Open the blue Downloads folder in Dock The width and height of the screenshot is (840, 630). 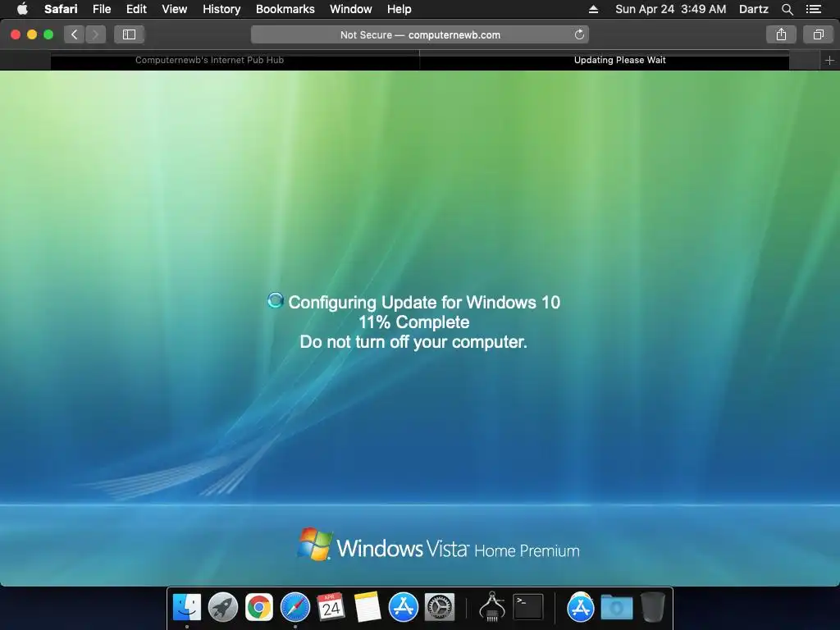617,608
